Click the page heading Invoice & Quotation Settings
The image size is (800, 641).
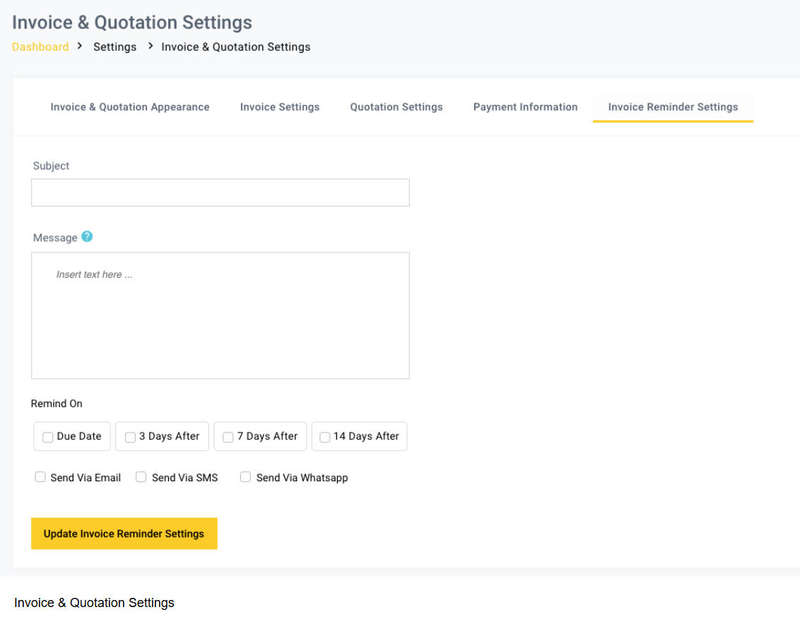coord(132,22)
